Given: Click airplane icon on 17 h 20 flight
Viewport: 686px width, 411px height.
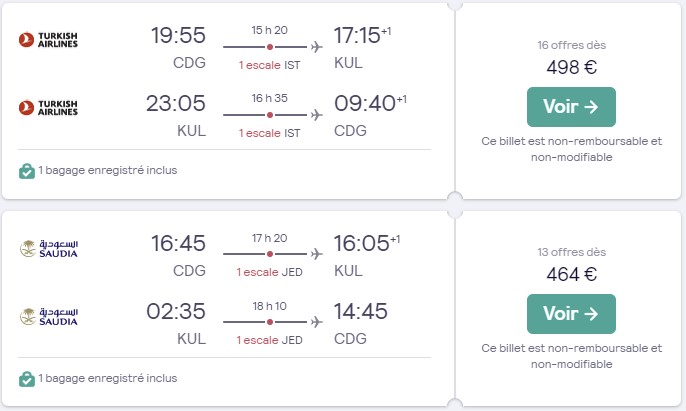Looking at the screenshot, I should pos(316,254).
